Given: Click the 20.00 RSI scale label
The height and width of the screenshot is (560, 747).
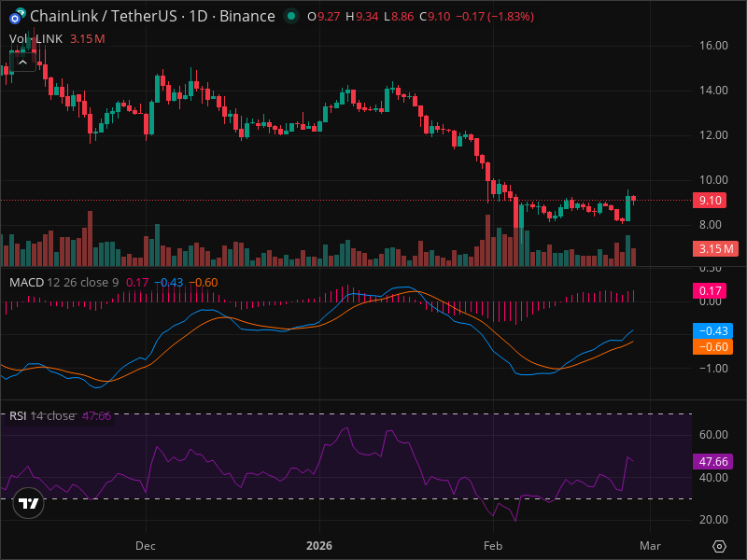Looking at the screenshot, I should [x=713, y=520].
